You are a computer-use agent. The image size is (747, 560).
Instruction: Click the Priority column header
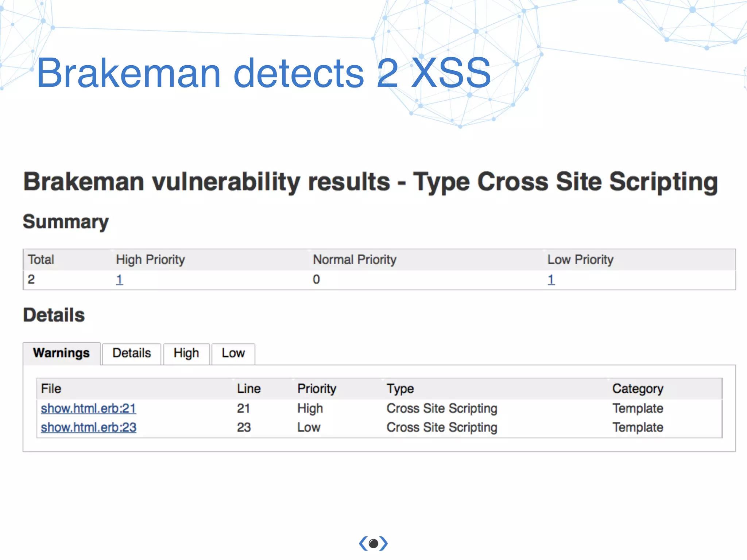point(317,389)
